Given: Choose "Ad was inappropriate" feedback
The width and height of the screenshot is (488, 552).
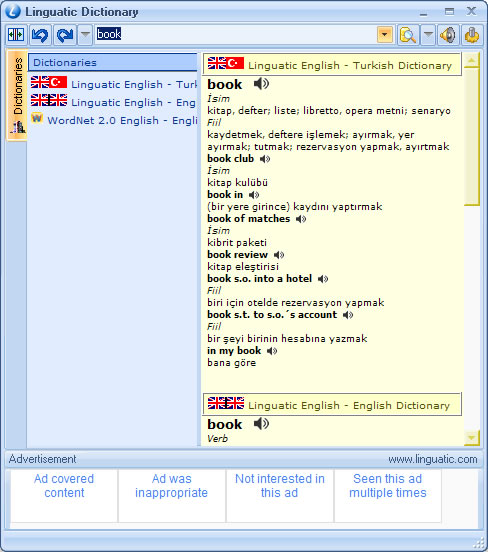Looking at the screenshot, I should 171,495.
